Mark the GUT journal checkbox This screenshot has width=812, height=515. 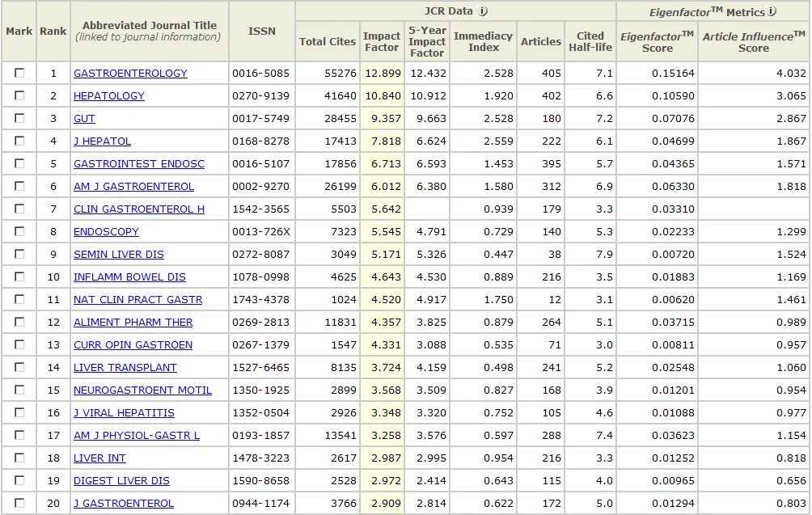pos(19,119)
